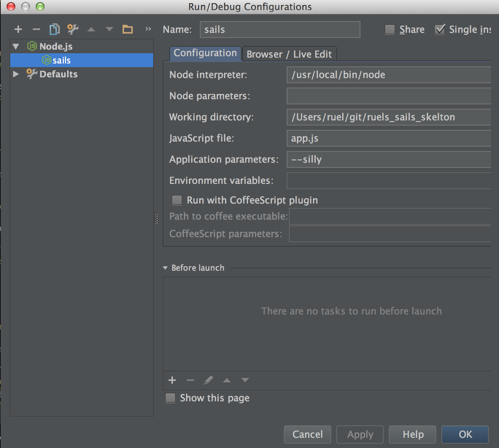Viewport: 499px width, 448px height.
Task: Check Show this page option
Action: [x=170, y=398]
